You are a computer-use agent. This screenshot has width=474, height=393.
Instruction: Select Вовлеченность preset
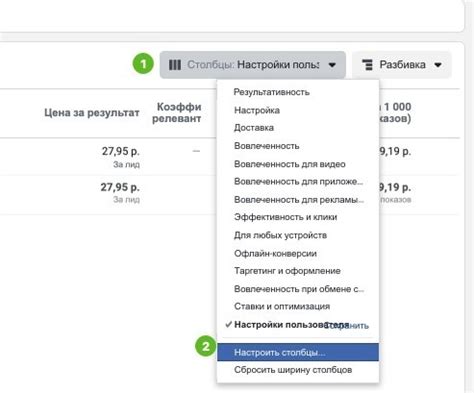(298, 146)
